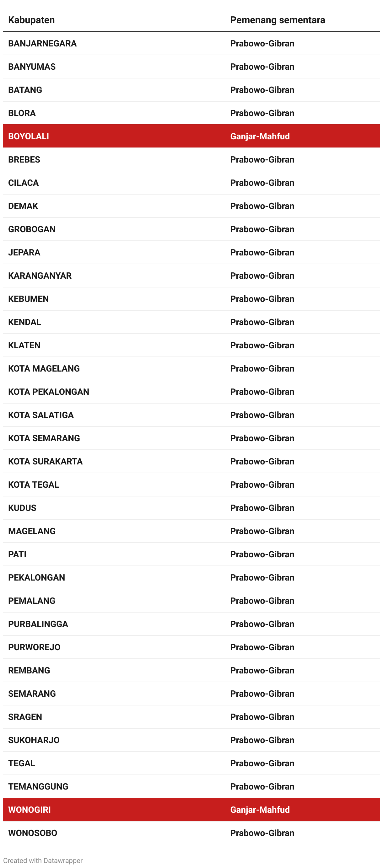Select the KOTA PEKALONGAN row label
Viewport: 383px width, 868px height.
coord(49,392)
